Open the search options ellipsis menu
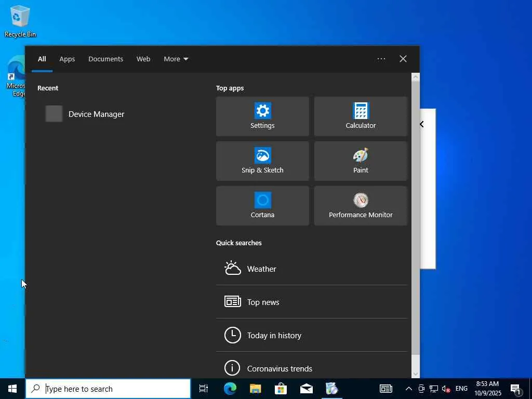 point(381,59)
